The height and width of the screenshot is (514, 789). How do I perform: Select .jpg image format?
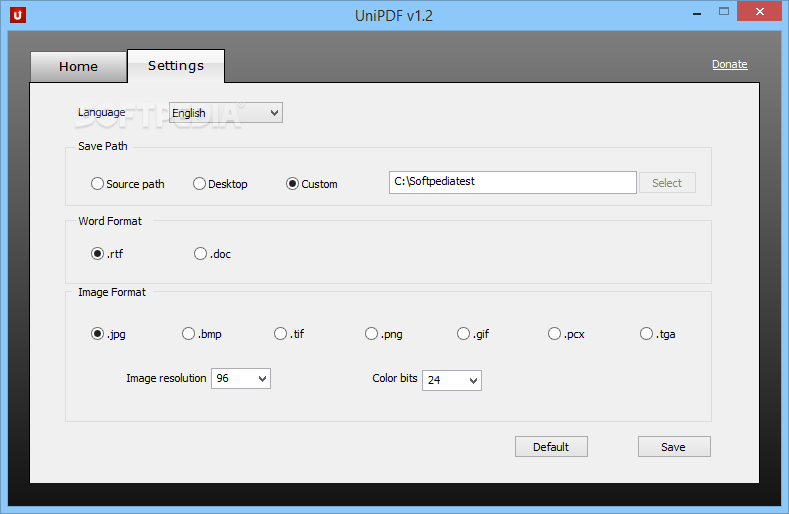(x=108, y=334)
